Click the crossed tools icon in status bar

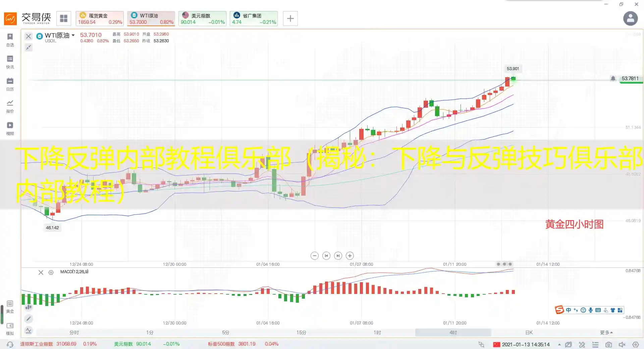(x=582, y=345)
